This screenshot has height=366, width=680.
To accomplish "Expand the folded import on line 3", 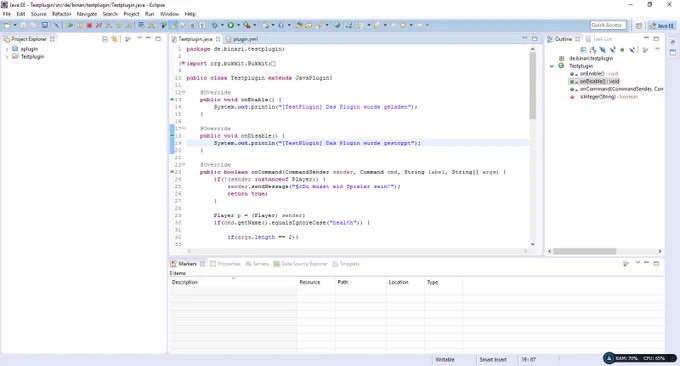I will 183,63.
